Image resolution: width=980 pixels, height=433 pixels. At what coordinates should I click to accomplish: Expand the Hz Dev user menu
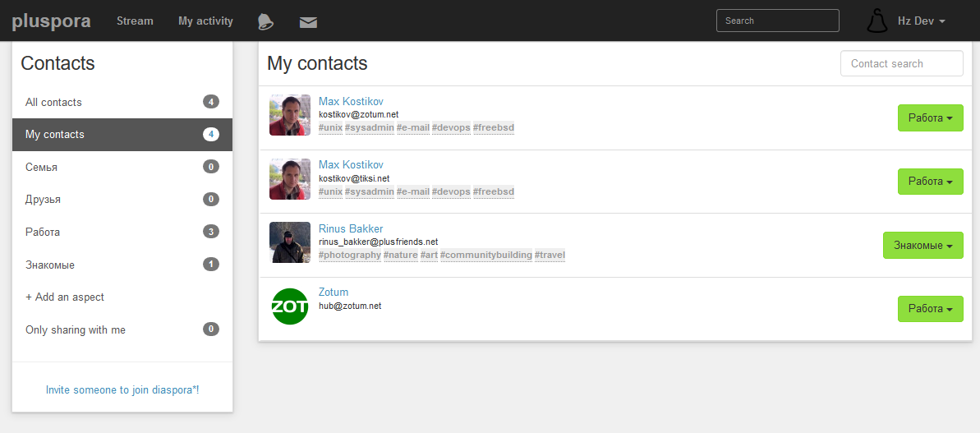pos(921,21)
